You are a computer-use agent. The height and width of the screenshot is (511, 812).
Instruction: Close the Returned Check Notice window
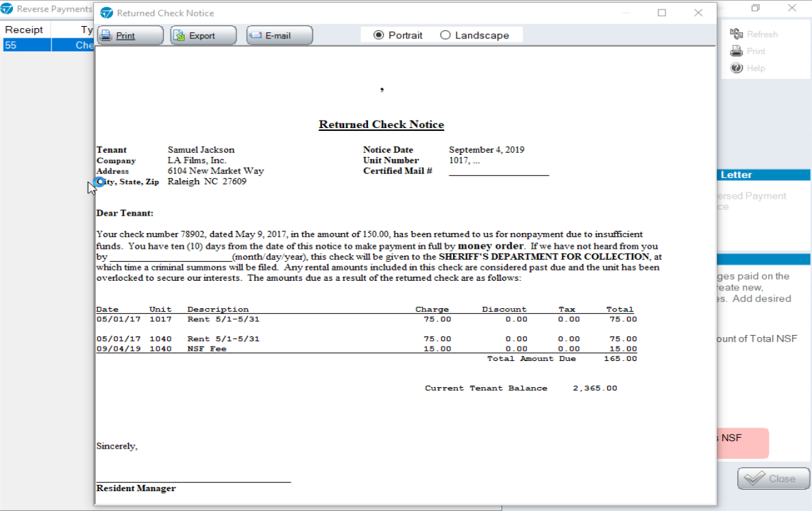[x=698, y=12]
